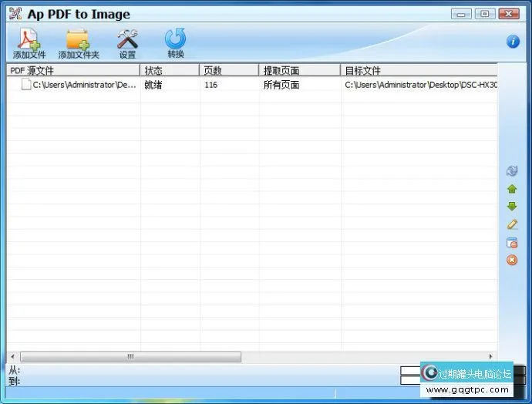Minimize the Ap PDF to Image window
The height and width of the screenshot is (404, 532).
pos(461,14)
